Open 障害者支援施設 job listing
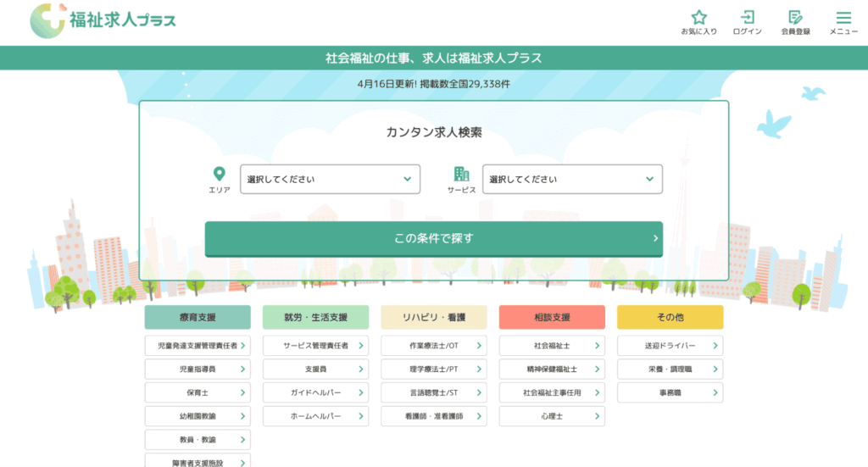 coord(198,461)
